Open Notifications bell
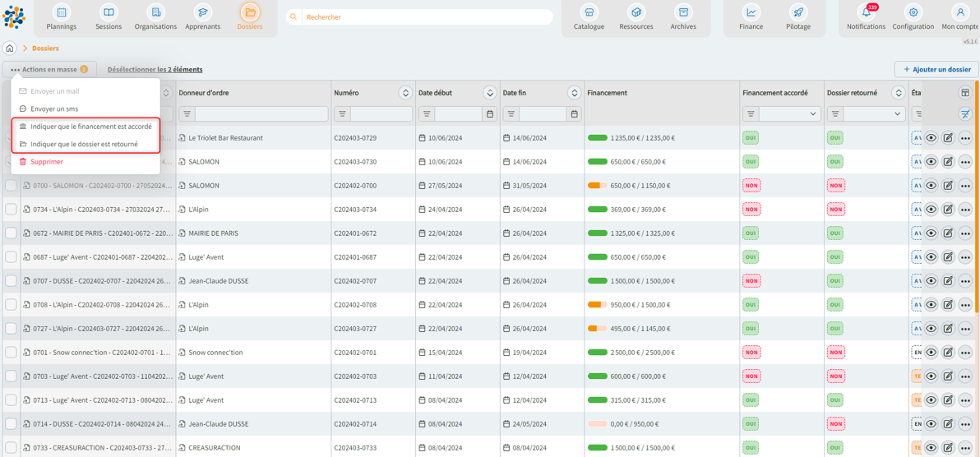This screenshot has height=457, width=980. (x=867, y=12)
